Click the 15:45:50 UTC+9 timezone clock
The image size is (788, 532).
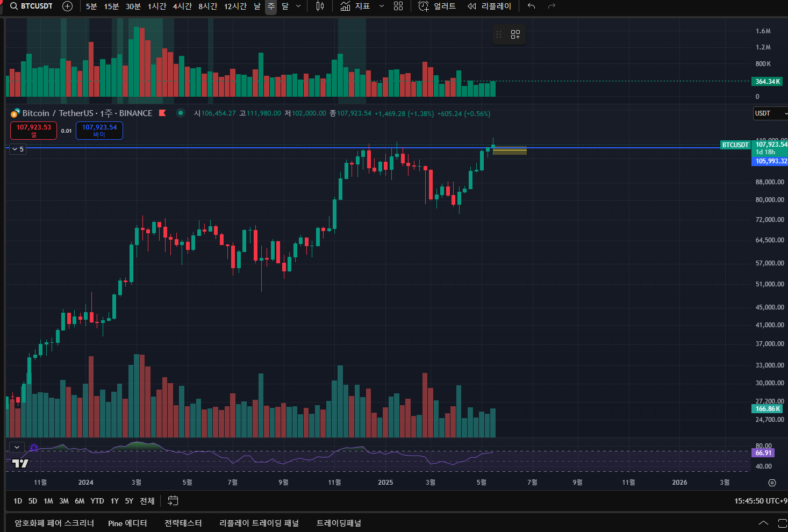tap(761, 501)
